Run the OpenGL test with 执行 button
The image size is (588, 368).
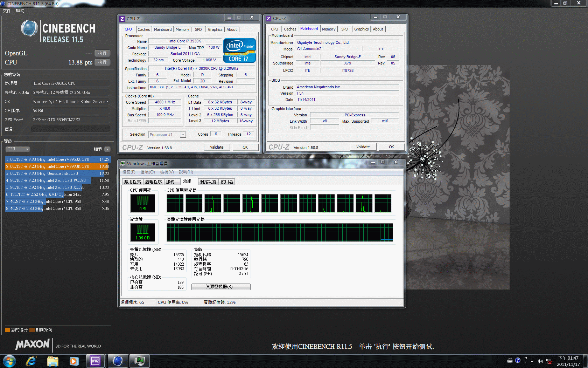[x=102, y=53]
